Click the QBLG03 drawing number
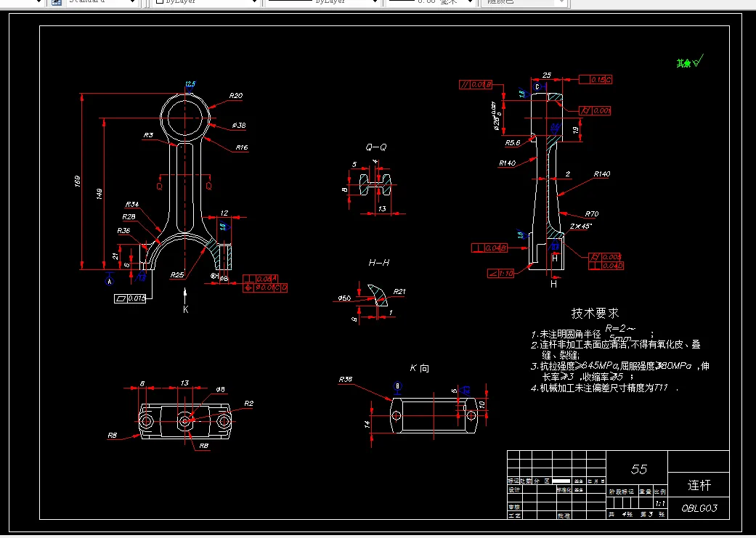756x538 pixels. pos(699,508)
